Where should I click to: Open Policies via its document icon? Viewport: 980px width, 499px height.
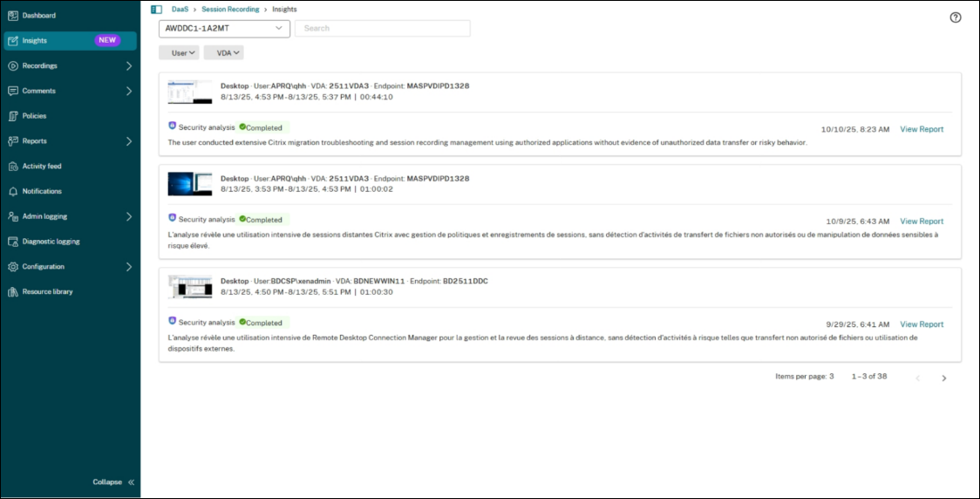[x=12, y=116]
